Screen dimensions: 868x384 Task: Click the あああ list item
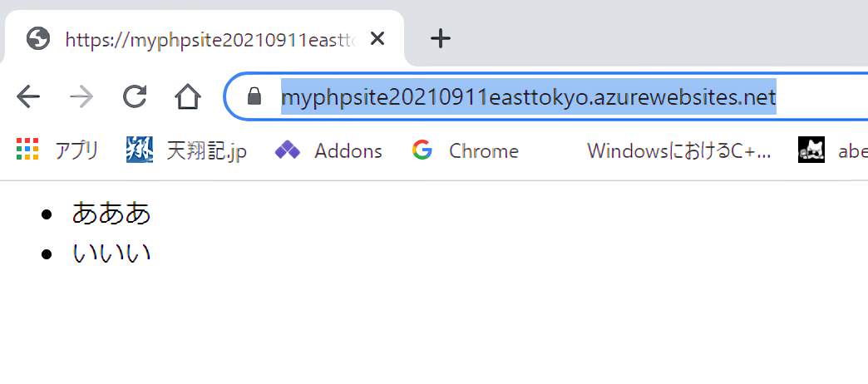pyautogui.click(x=111, y=213)
